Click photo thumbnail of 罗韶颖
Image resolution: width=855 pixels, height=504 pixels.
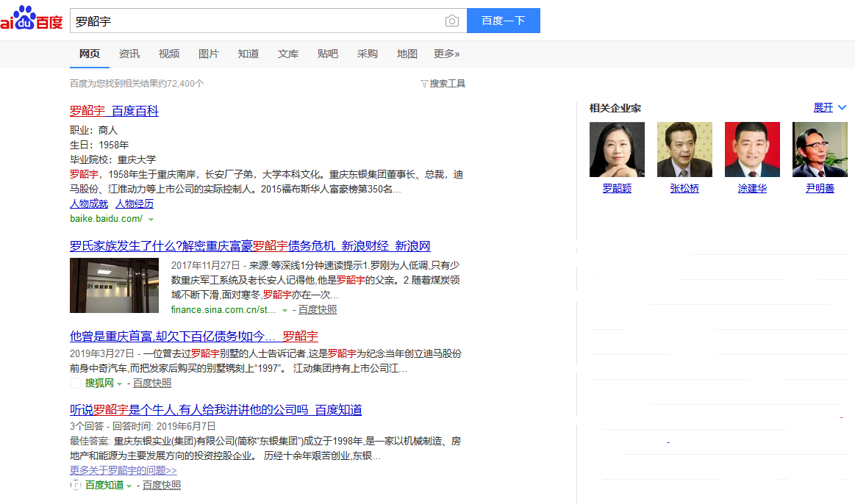tap(617, 150)
